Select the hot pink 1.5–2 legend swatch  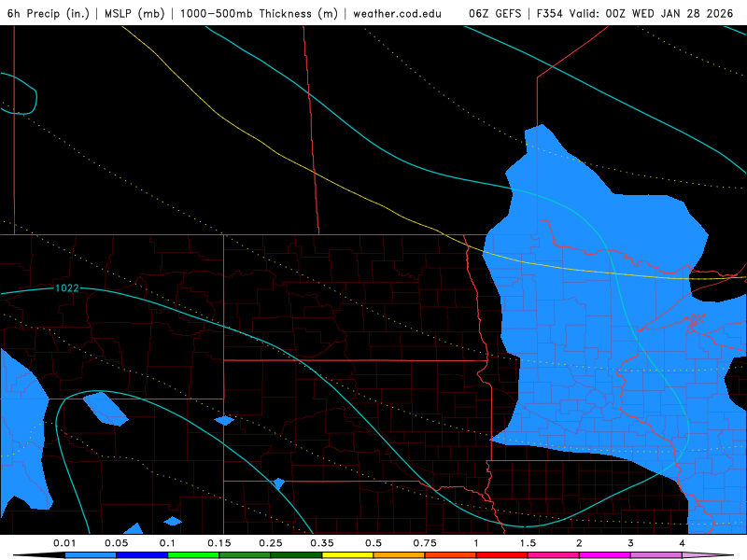click(554, 555)
